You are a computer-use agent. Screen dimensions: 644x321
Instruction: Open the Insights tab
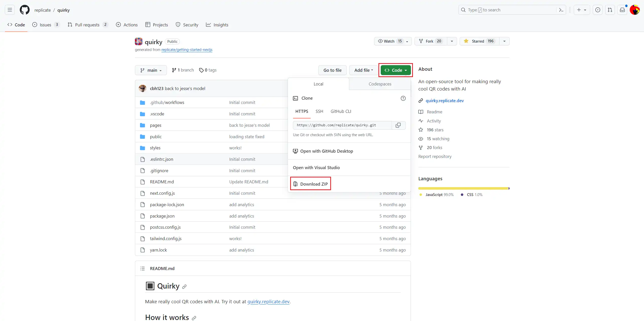click(x=217, y=25)
